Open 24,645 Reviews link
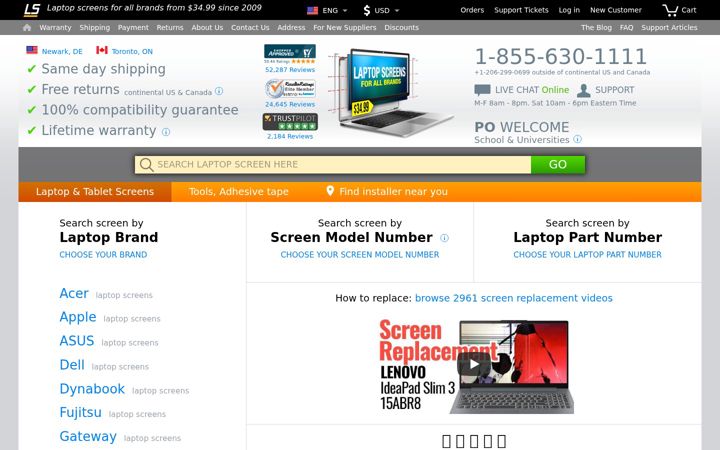Screen dimensions: 720x450 tap(290, 104)
